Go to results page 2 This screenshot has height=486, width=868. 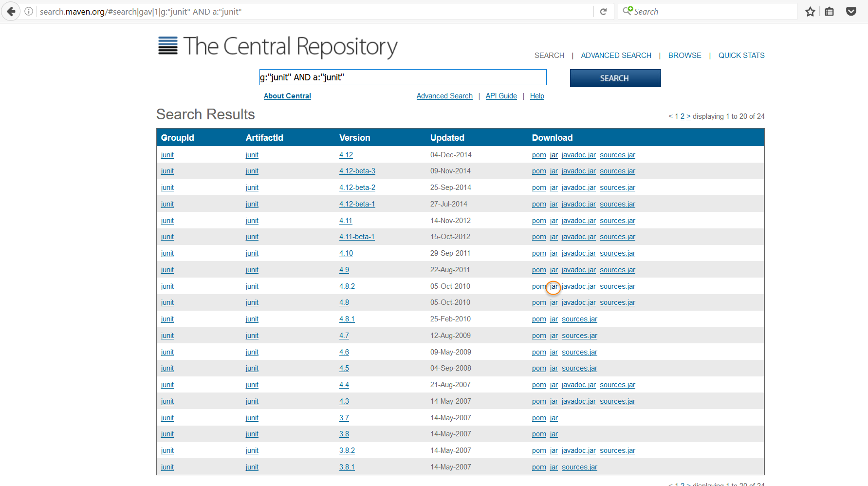(683, 116)
